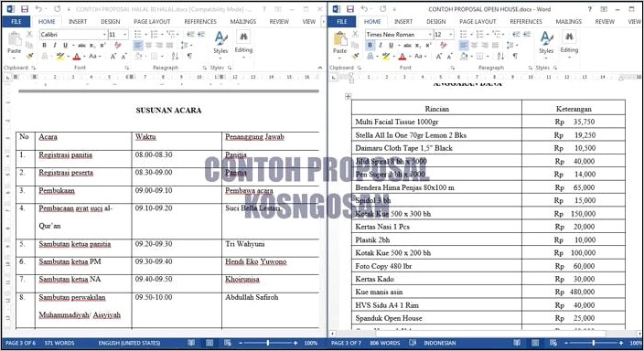Viewport: 644px width, 351px height.
Task: Clear all formatting in the left window
Action: coord(118,45)
